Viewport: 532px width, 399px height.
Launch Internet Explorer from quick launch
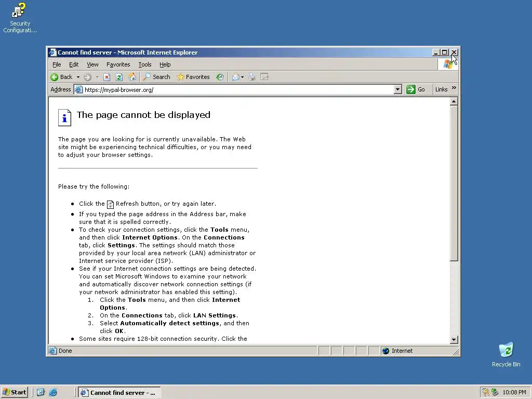click(x=53, y=392)
